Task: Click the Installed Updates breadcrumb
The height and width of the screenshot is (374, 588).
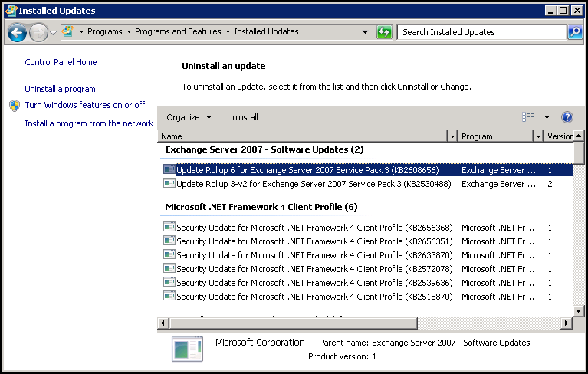Action: click(x=266, y=32)
